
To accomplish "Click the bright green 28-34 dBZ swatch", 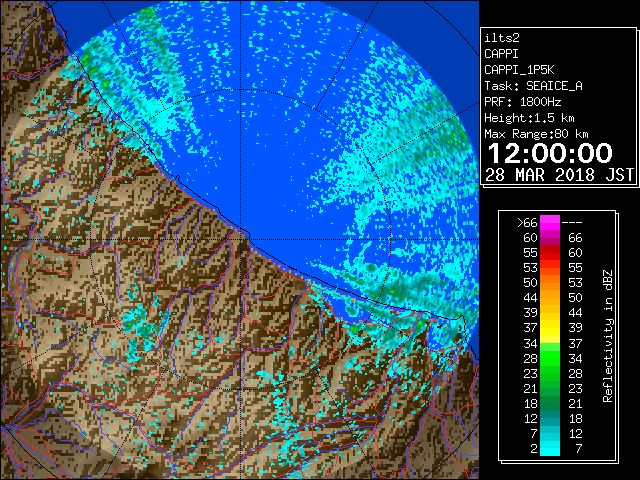I will pos(550,358).
